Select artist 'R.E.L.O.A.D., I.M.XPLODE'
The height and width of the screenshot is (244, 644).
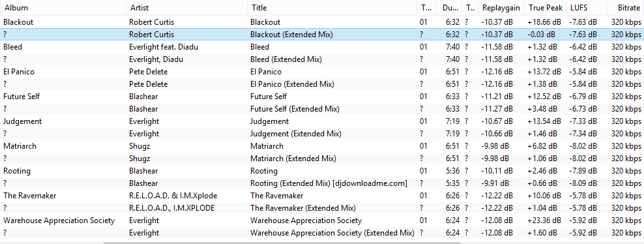(x=171, y=208)
